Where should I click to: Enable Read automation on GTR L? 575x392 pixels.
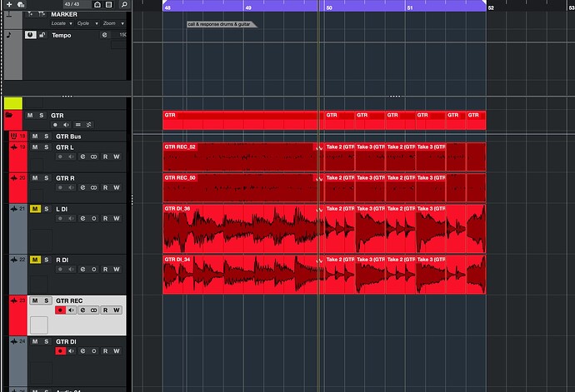pos(106,156)
